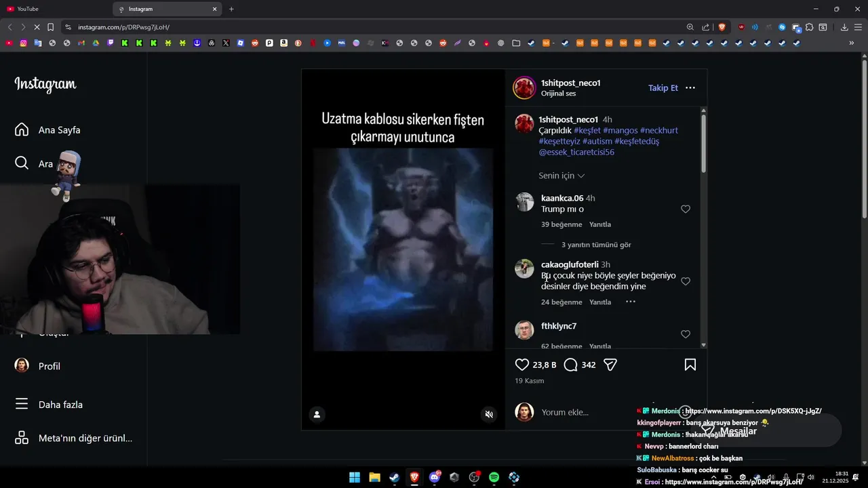Image resolution: width=868 pixels, height=488 pixels.
Task: Show more bookmarks with the chevron
Action: click(x=852, y=43)
